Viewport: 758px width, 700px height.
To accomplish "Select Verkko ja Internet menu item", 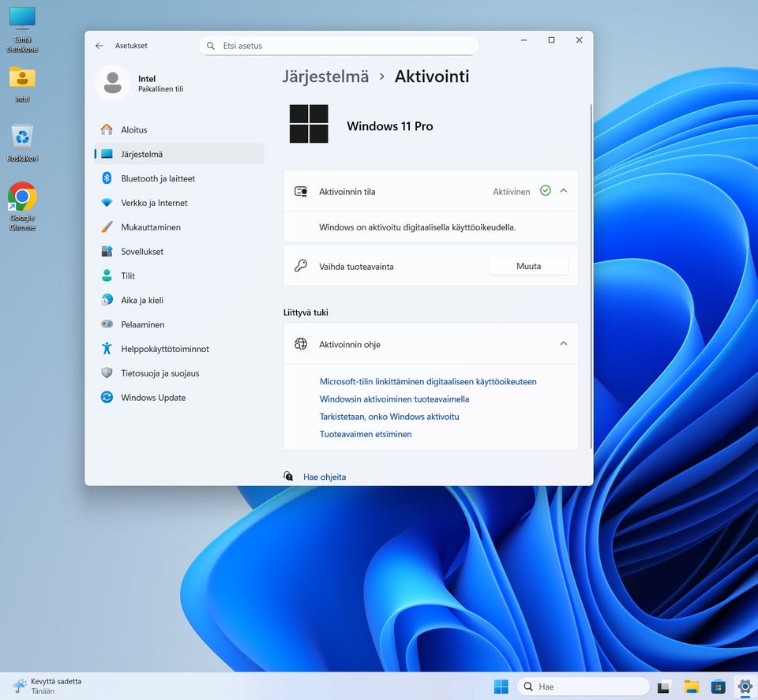I will 154,203.
